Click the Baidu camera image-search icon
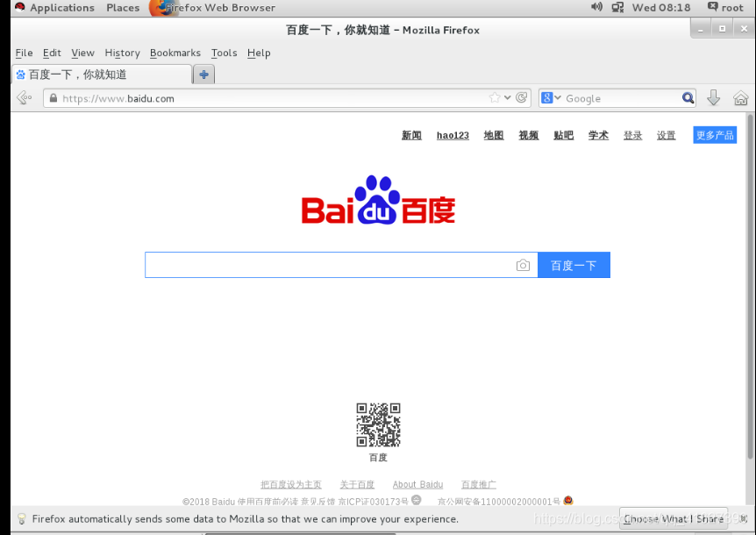Viewport: 756px width, 535px height. coord(523,265)
